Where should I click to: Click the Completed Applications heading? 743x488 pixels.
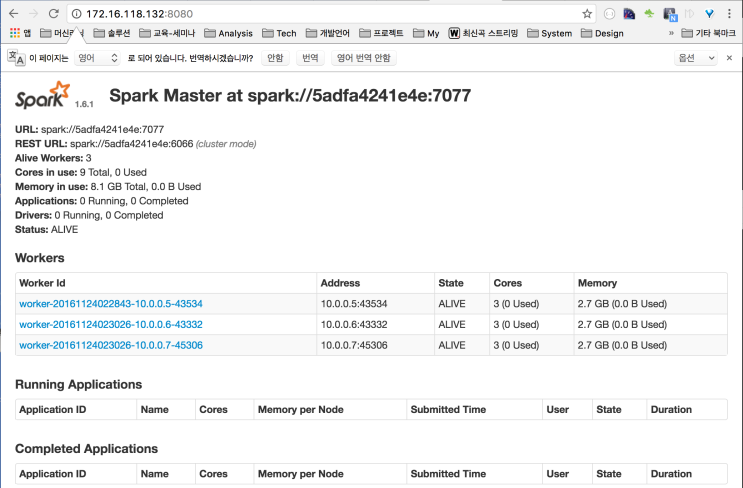pos(87,449)
